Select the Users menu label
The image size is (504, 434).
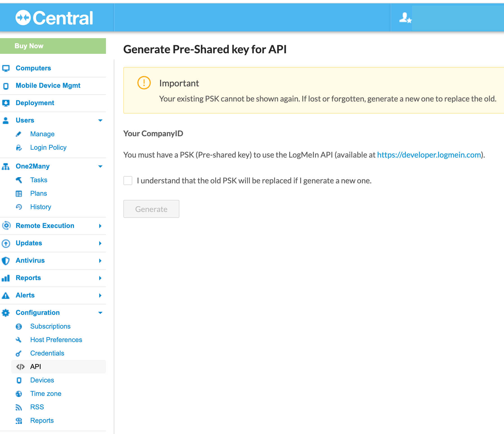25,120
